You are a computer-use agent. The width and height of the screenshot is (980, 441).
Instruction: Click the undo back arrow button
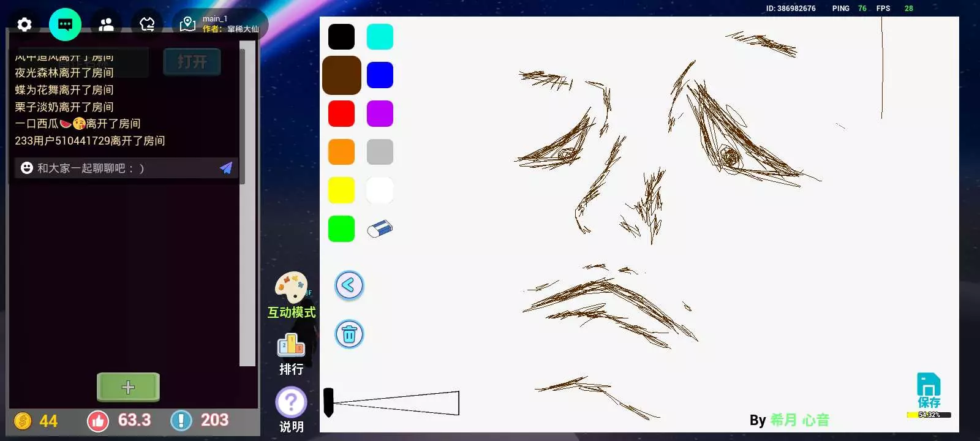pos(349,285)
